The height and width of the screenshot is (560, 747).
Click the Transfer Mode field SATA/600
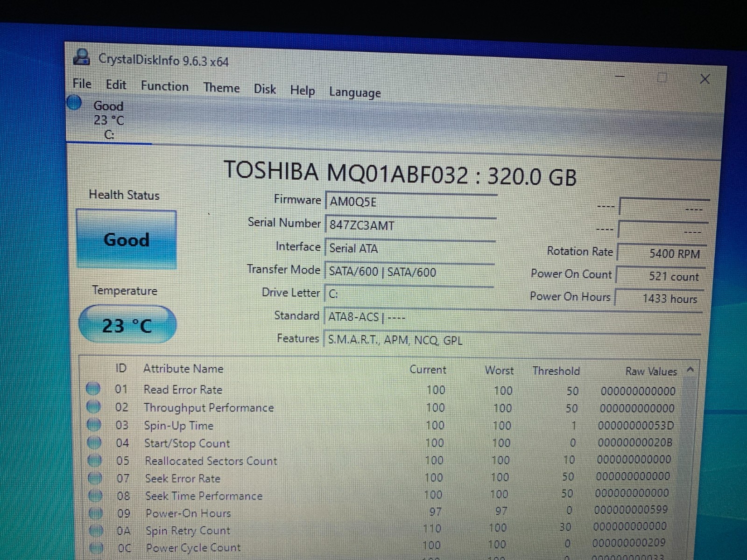pyautogui.click(x=409, y=271)
